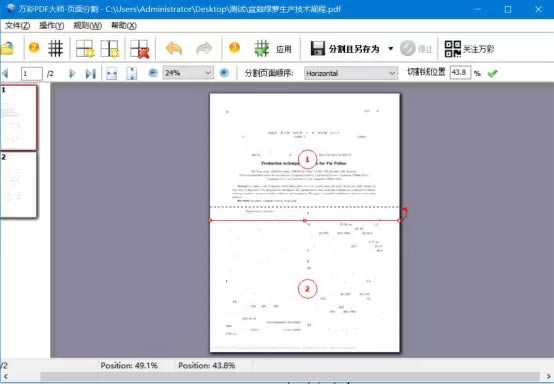Click the scrollbar right arrow
Image resolution: width=554 pixels, height=384 pixels.
click(548, 377)
